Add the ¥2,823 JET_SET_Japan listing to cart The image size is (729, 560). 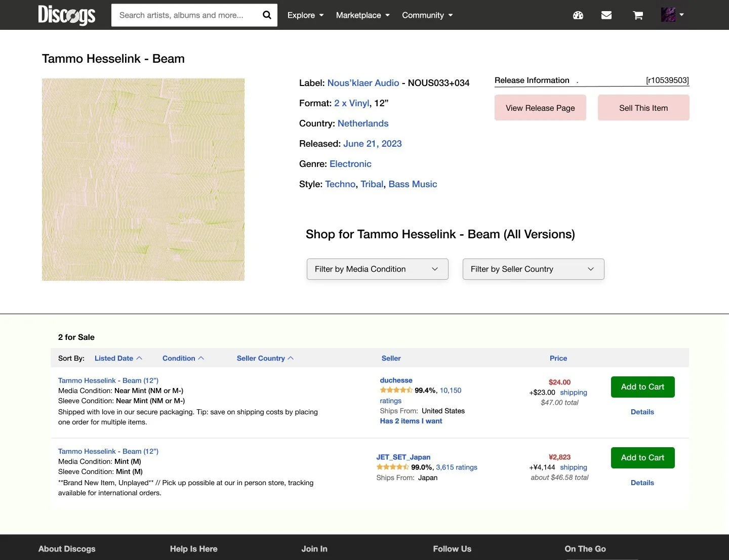pyautogui.click(x=642, y=458)
